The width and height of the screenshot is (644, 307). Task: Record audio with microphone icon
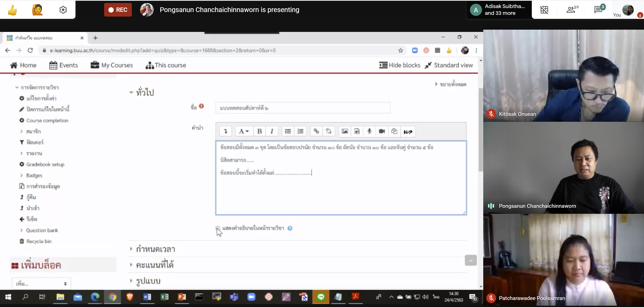tap(369, 131)
